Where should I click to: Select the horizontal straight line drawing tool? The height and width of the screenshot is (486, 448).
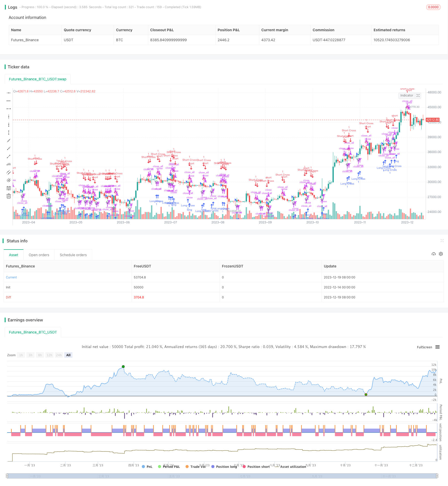point(9,93)
